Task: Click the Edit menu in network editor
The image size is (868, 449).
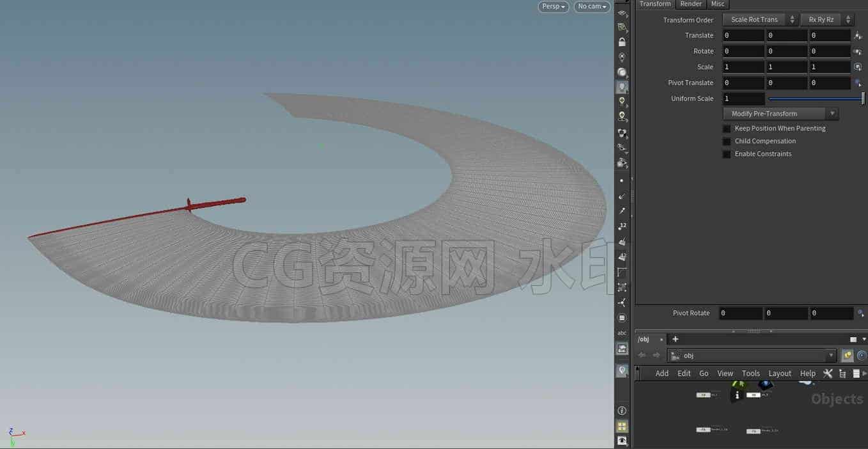Action: tap(684, 374)
